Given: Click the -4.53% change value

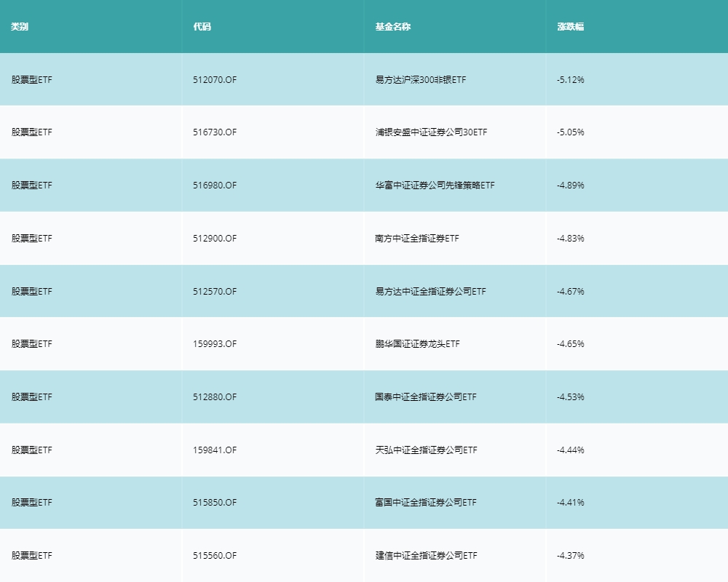Looking at the screenshot, I should point(571,396).
